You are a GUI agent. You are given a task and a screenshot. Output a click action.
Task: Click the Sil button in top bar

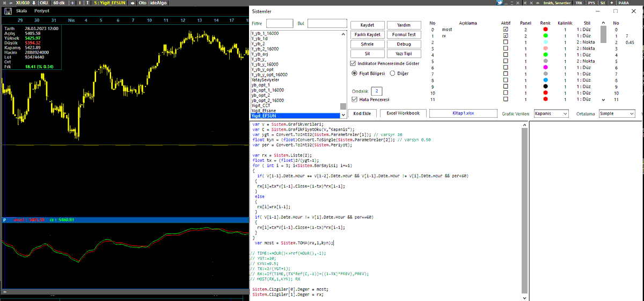click(602, 3)
